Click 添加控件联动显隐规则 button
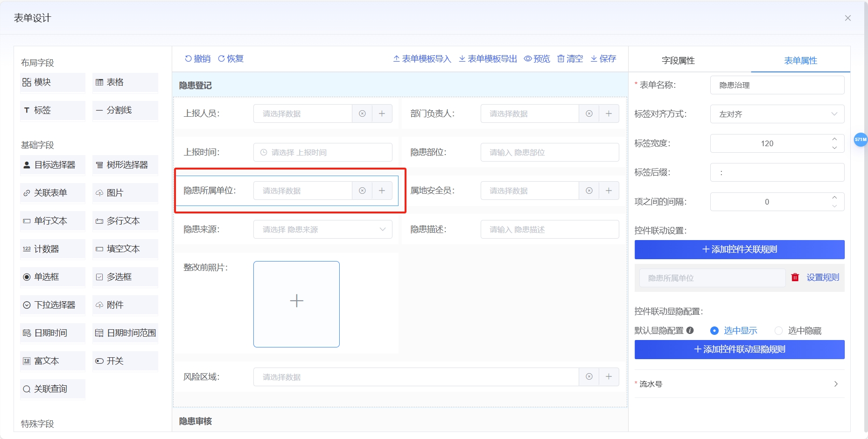Screen dimensions: 868x439 coord(740,349)
